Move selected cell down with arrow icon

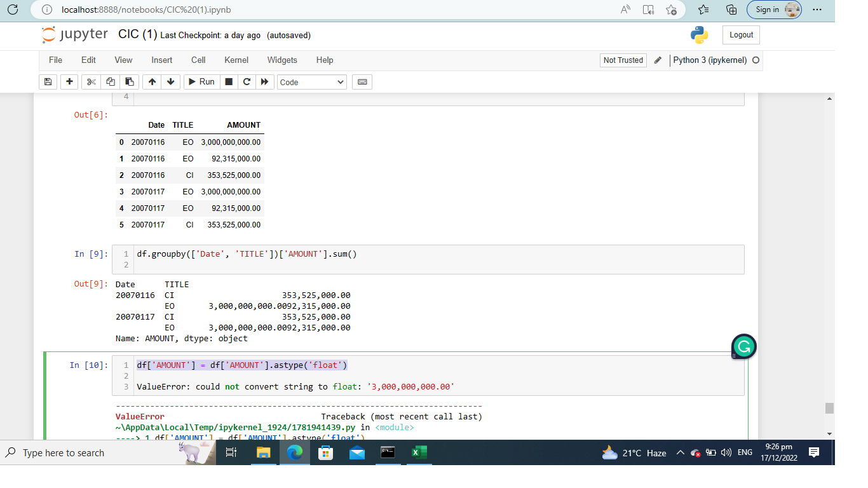click(170, 82)
